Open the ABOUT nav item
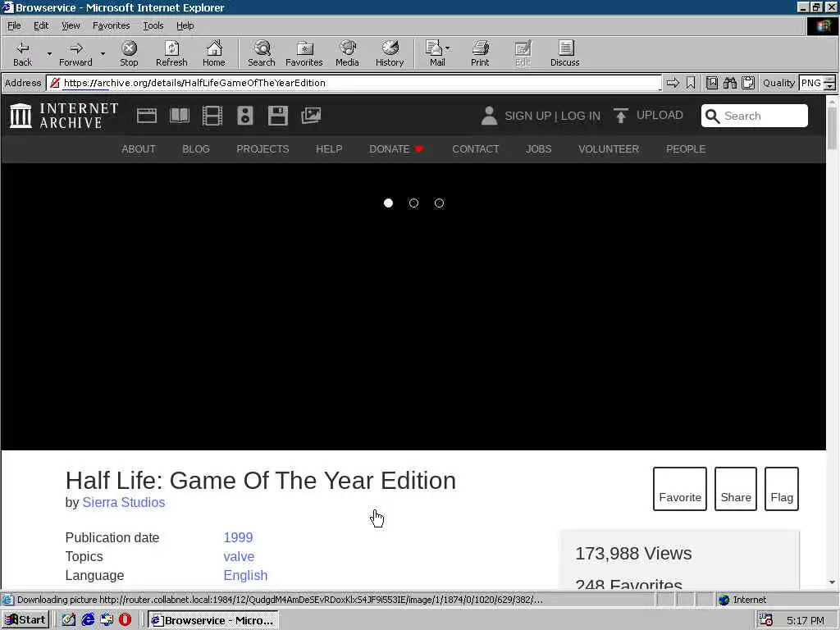Viewport: 840px width, 630px height. click(x=138, y=149)
